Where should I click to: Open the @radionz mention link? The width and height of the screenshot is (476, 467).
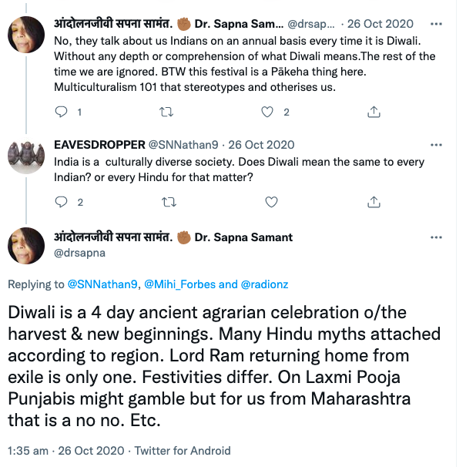tap(266, 284)
